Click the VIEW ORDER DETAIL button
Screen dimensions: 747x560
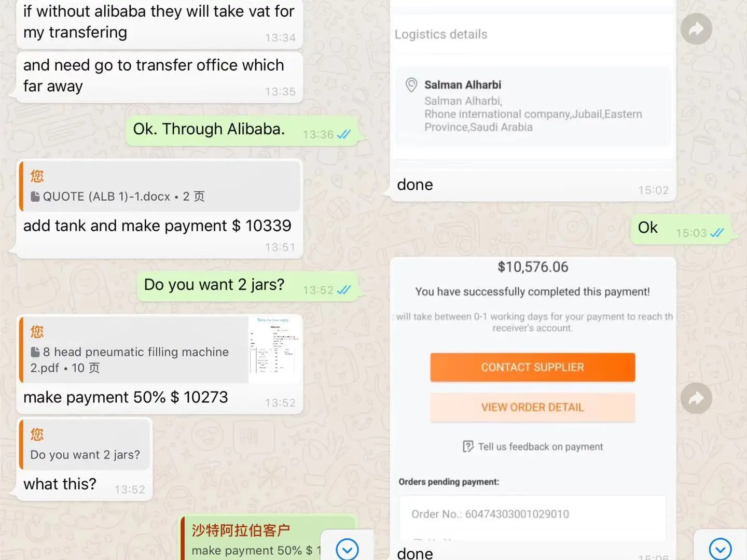pyautogui.click(x=532, y=407)
